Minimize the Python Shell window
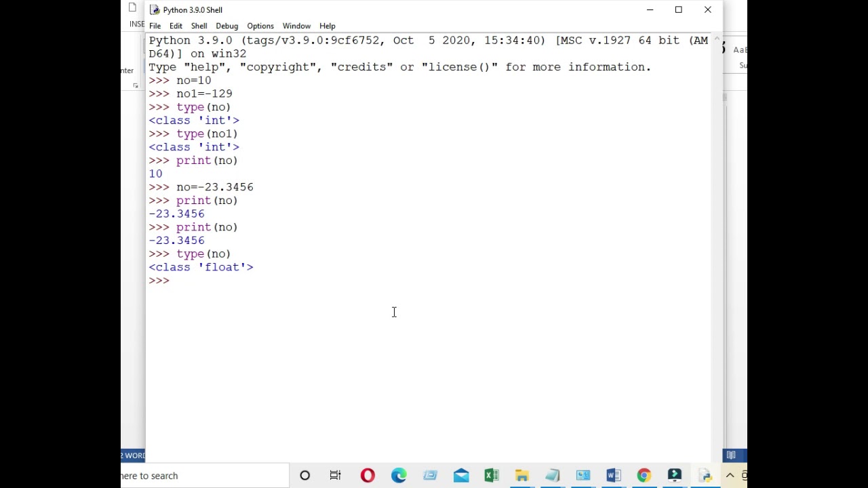This screenshot has height=488, width=868. 650,9
